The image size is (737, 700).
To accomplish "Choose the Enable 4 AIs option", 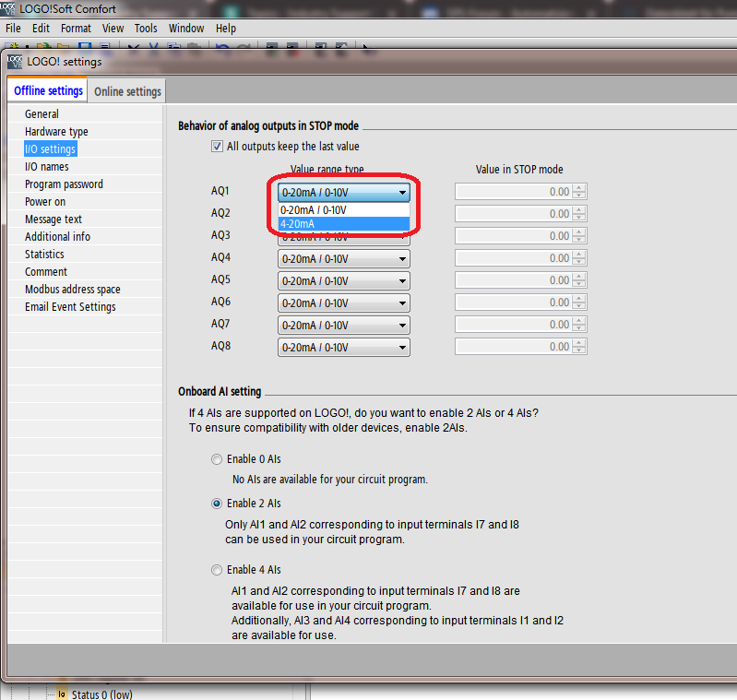I will click(x=217, y=570).
